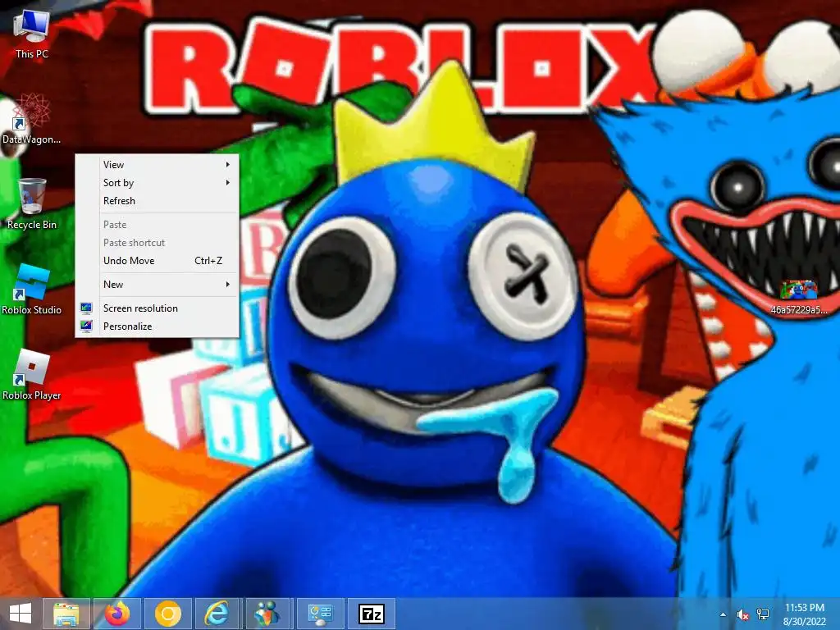The width and height of the screenshot is (840, 630).
Task: Click the muted volume tray icon
Action: pos(742,614)
